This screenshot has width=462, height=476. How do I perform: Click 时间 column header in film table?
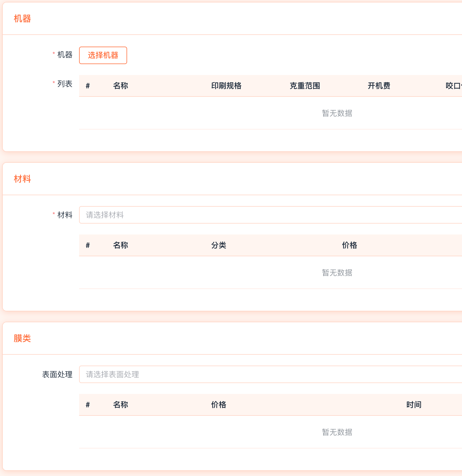click(414, 405)
